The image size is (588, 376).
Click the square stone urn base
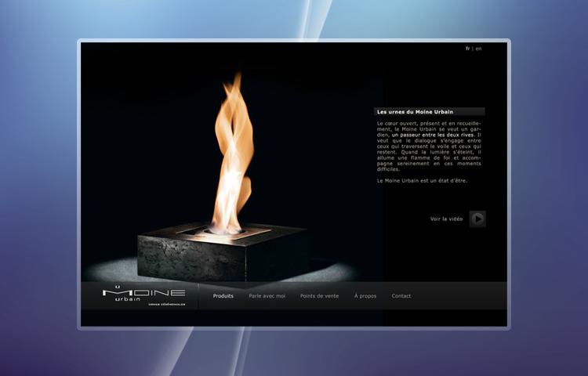tap(220, 255)
